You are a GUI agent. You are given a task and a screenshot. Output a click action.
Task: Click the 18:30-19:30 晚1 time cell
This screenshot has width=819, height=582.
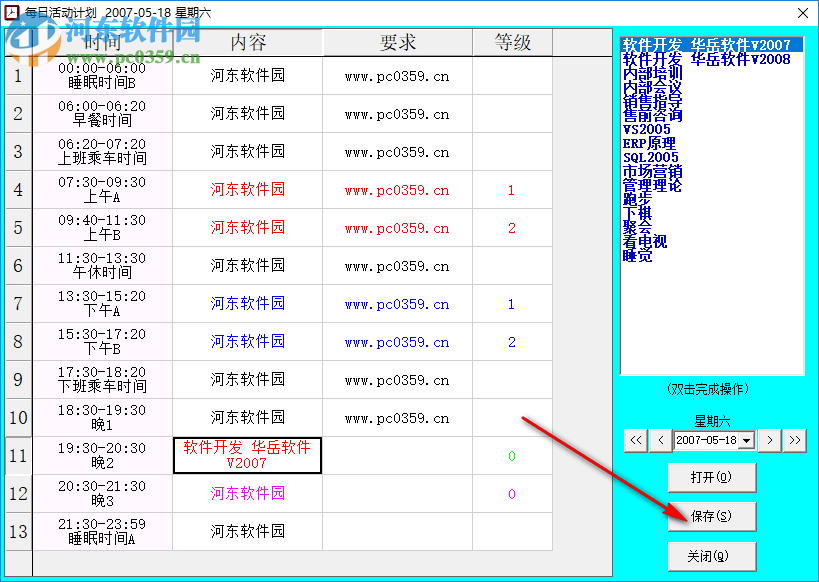pyautogui.click(x=102, y=417)
